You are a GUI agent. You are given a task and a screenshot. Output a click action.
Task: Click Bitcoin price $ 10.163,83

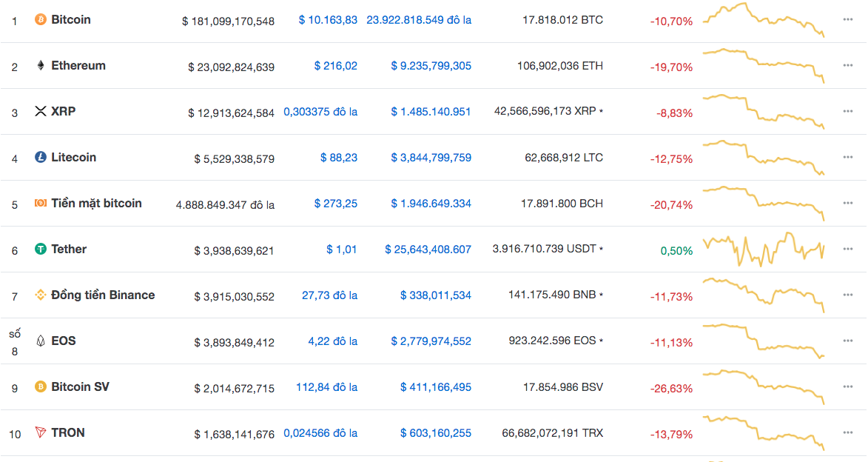[x=328, y=20]
